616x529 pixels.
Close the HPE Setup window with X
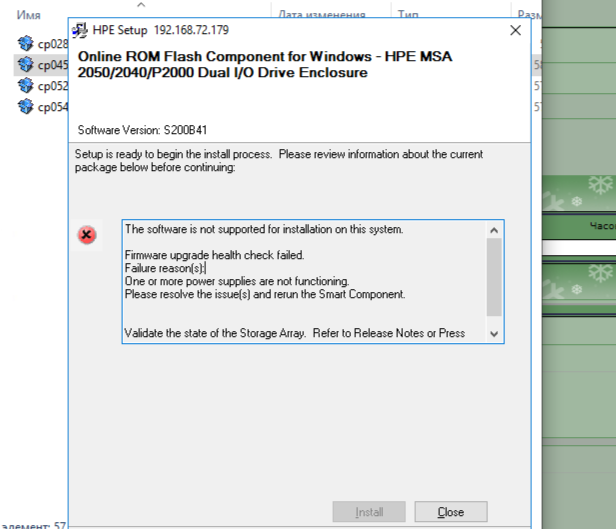click(x=515, y=30)
